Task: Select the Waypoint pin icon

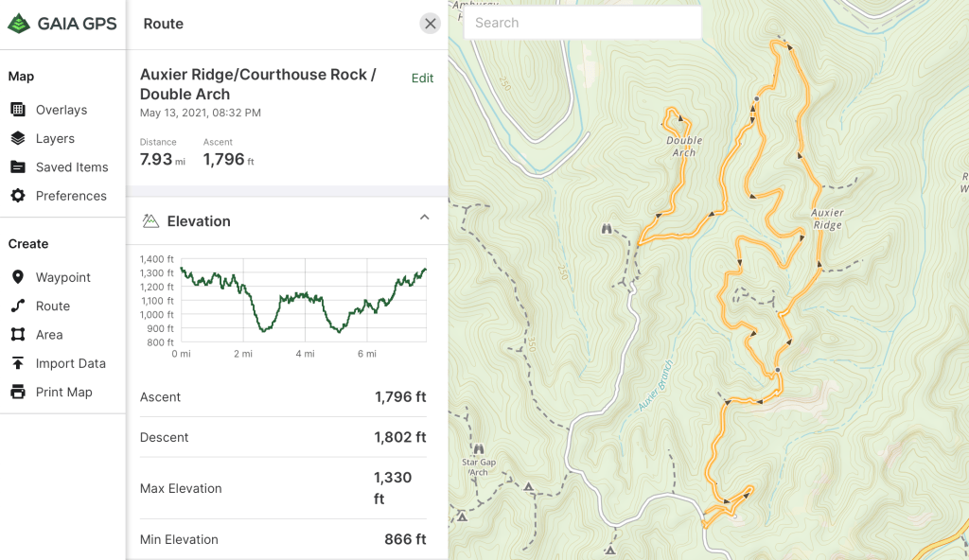Action: (18, 277)
